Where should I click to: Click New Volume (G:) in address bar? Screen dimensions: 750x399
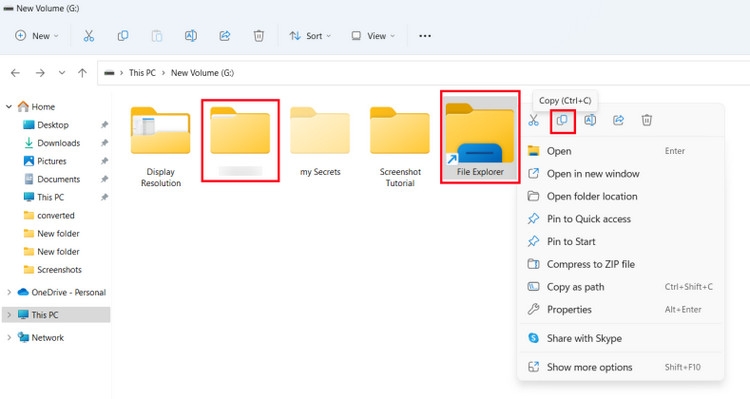click(x=202, y=73)
